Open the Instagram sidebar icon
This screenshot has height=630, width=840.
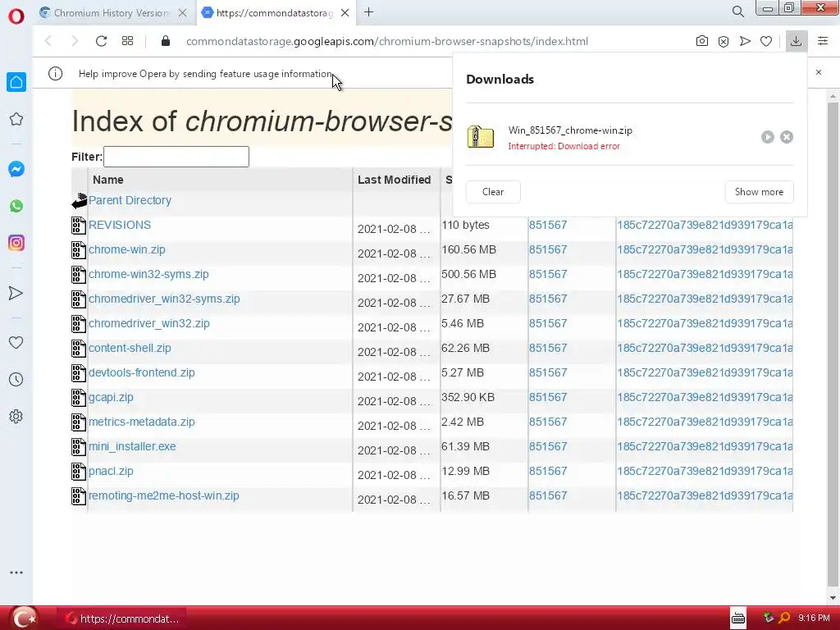click(x=16, y=243)
